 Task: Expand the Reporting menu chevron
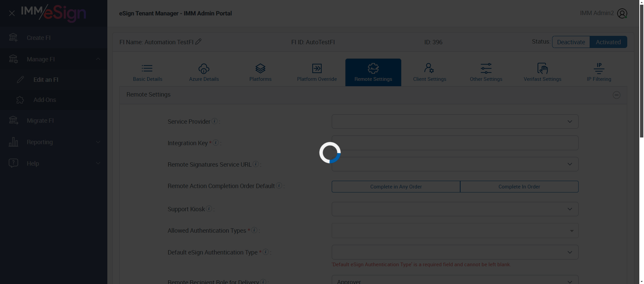(x=98, y=142)
